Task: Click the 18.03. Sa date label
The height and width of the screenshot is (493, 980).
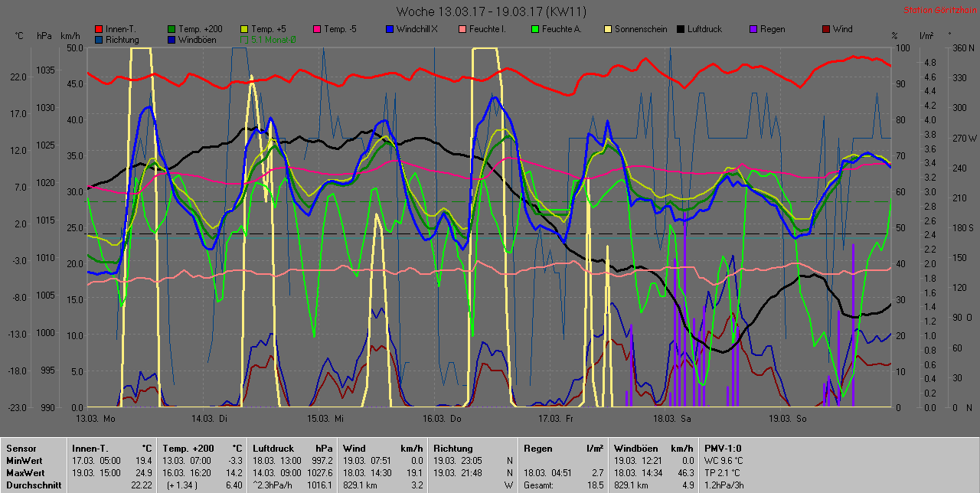Action: point(671,419)
